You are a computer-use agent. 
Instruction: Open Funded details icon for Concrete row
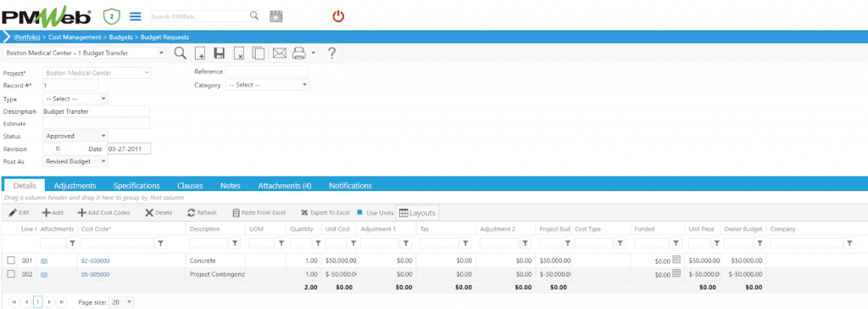click(x=676, y=260)
